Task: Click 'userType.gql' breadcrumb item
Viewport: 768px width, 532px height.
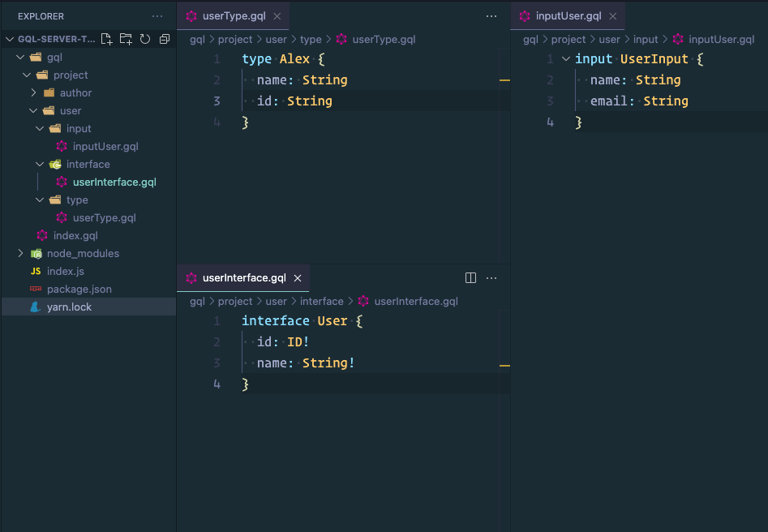Action: click(x=384, y=40)
